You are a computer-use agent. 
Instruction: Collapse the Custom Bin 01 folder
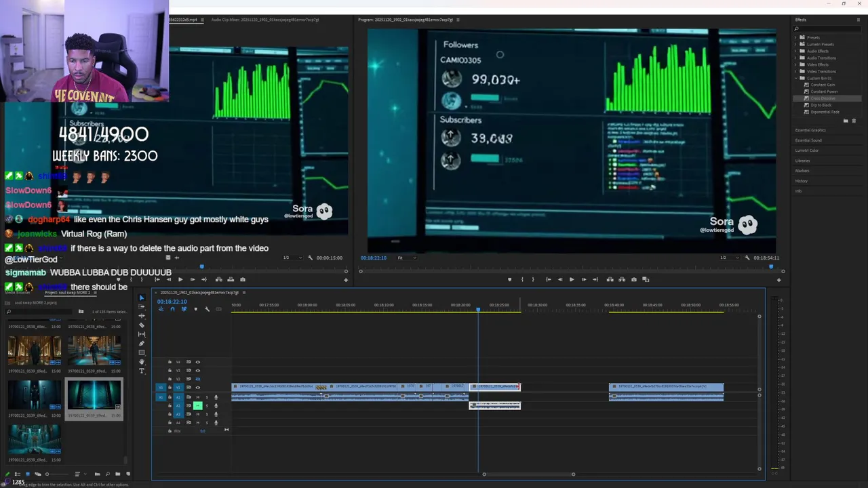pos(796,78)
